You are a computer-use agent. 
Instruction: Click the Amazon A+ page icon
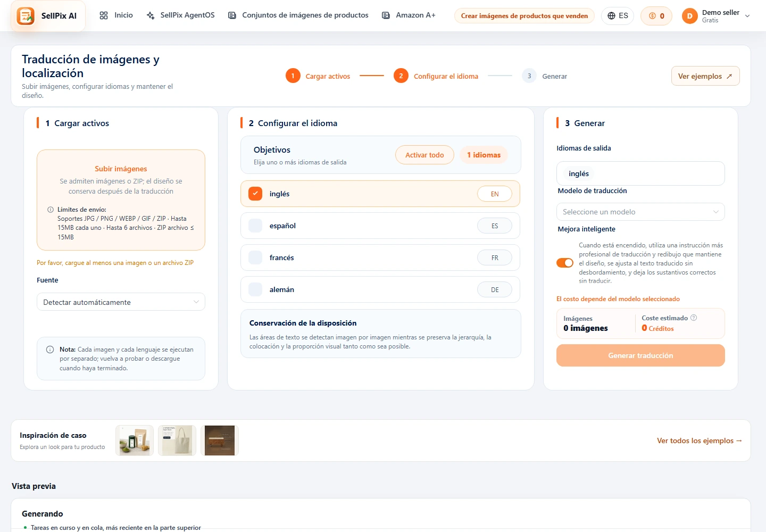tap(386, 15)
